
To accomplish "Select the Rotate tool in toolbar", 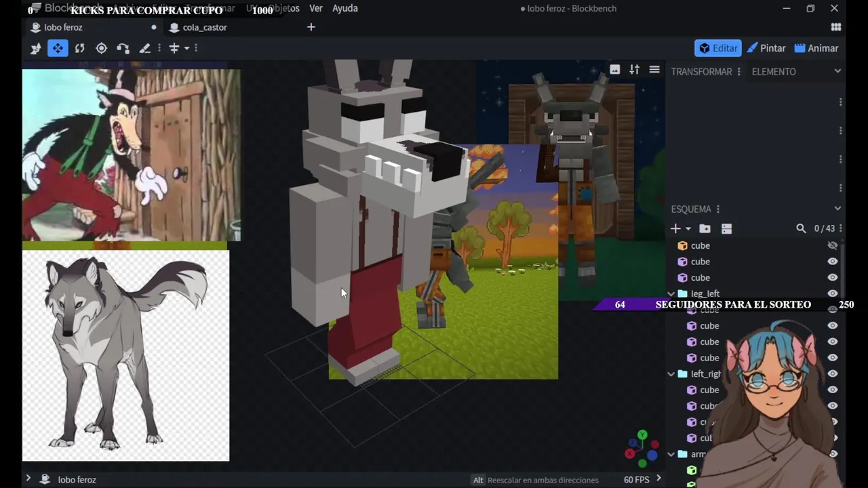I will (x=79, y=48).
